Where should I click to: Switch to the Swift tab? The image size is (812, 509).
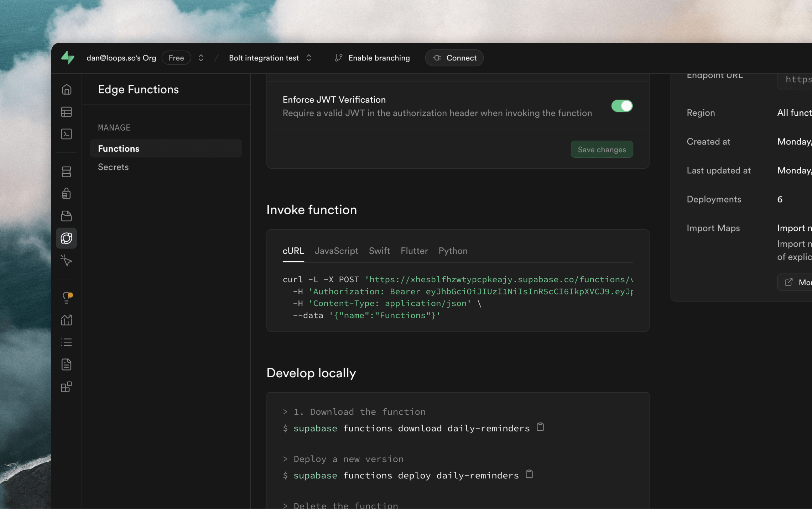[379, 251]
